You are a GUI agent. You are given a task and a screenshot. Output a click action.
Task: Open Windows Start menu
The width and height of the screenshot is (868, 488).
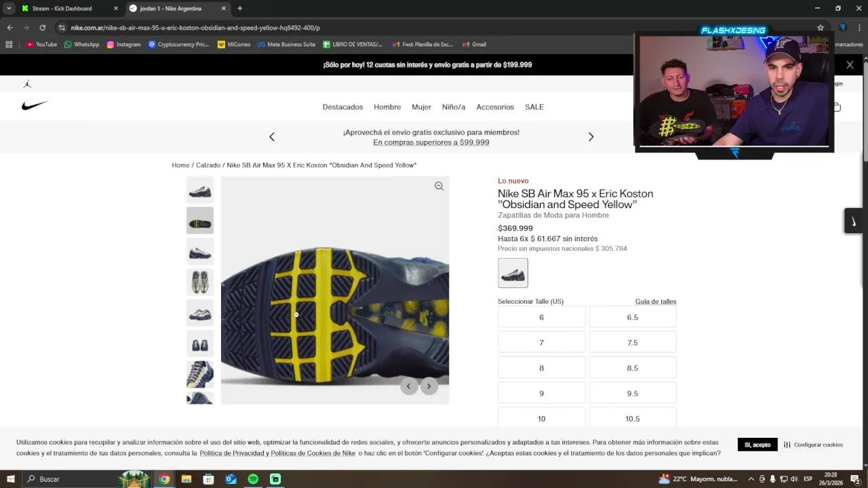10,479
